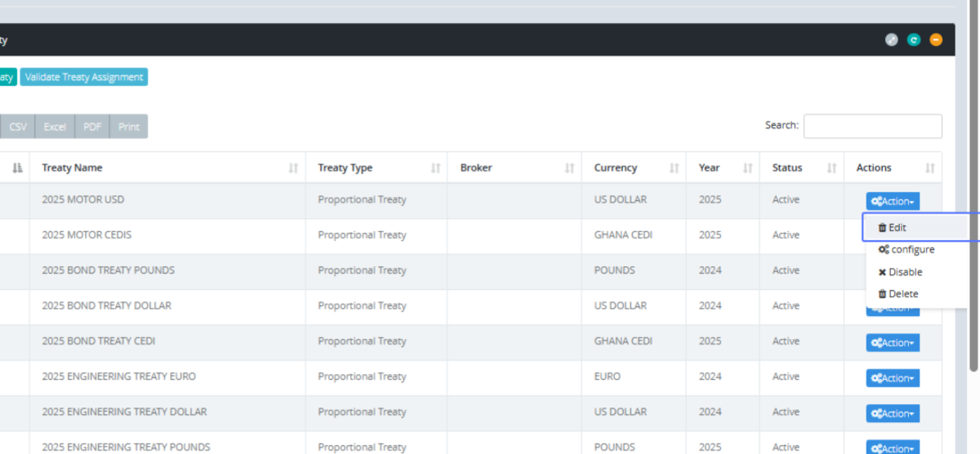Click sort icon in Treaty Type header
The image size is (980, 454).
(435, 168)
